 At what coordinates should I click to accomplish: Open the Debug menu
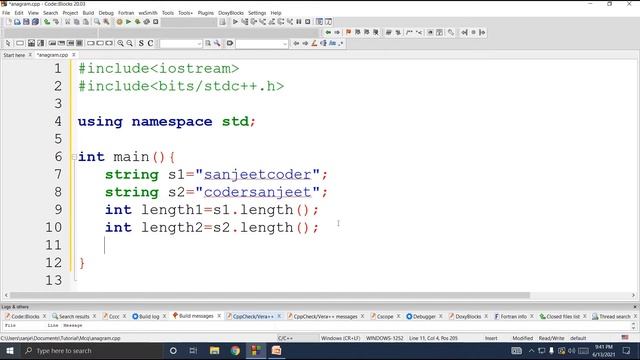tap(106, 13)
